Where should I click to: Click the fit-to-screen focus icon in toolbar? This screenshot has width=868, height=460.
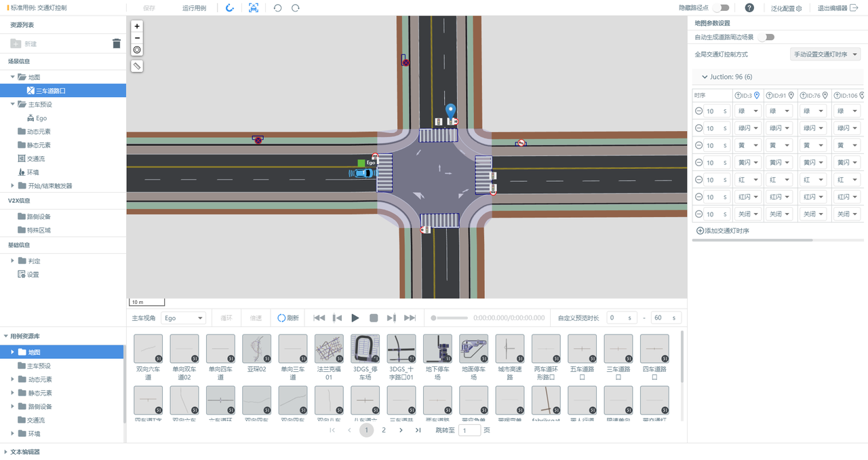point(254,8)
